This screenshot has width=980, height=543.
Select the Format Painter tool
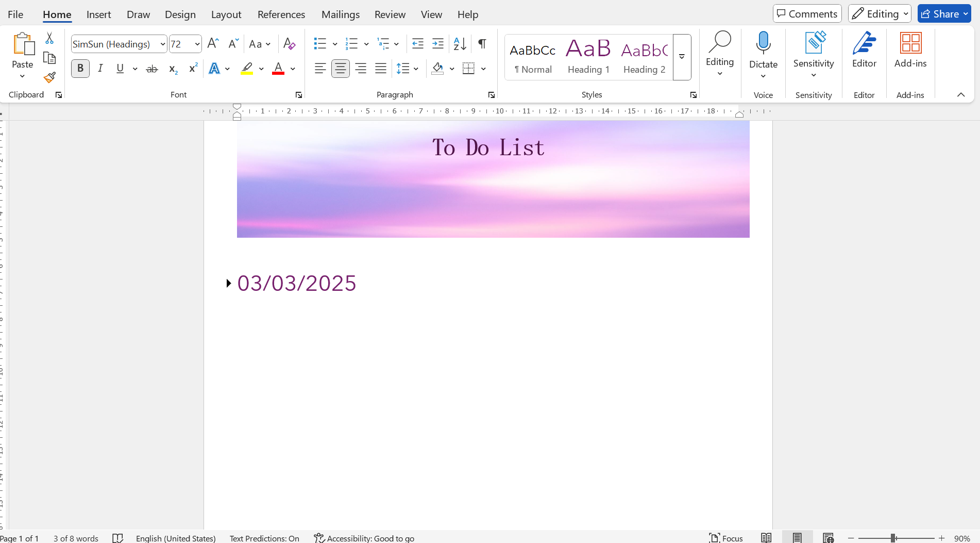coord(49,77)
